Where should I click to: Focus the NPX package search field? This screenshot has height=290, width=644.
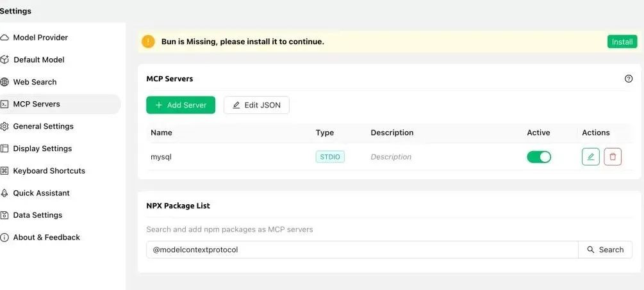coord(362,250)
